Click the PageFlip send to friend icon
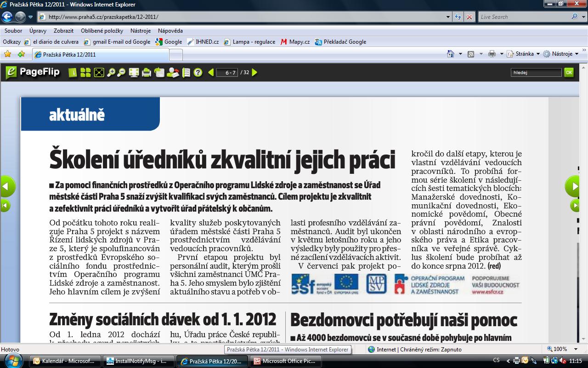The height and width of the screenshot is (368, 588). pyautogui.click(x=173, y=72)
